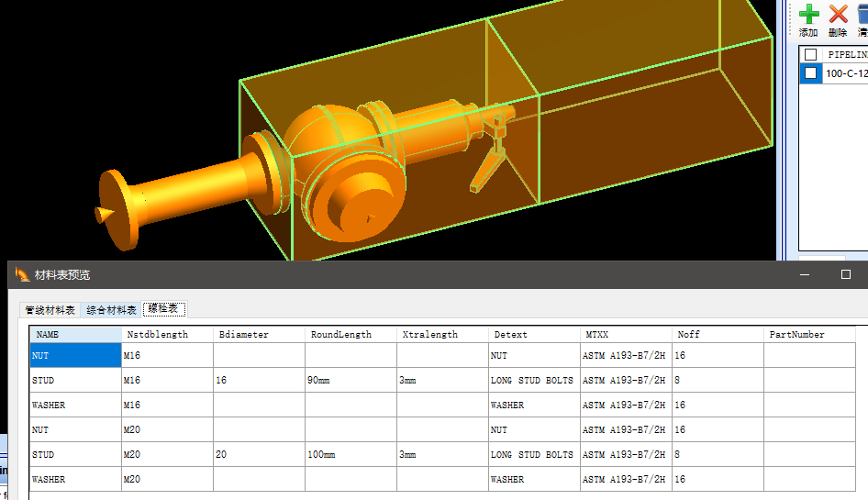Click the 100-C-12 pipeline row text

point(846,73)
